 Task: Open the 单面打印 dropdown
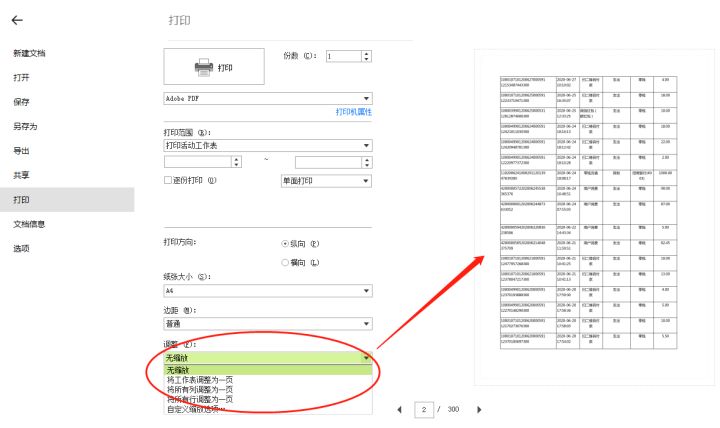click(326, 181)
